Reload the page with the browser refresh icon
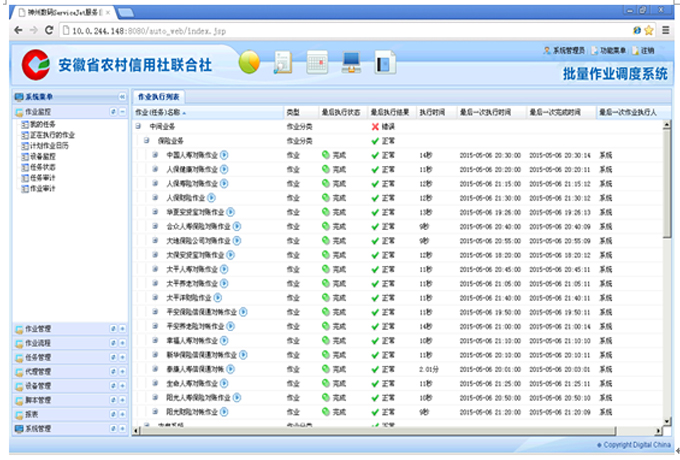The image size is (680, 460). (x=49, y=30)
